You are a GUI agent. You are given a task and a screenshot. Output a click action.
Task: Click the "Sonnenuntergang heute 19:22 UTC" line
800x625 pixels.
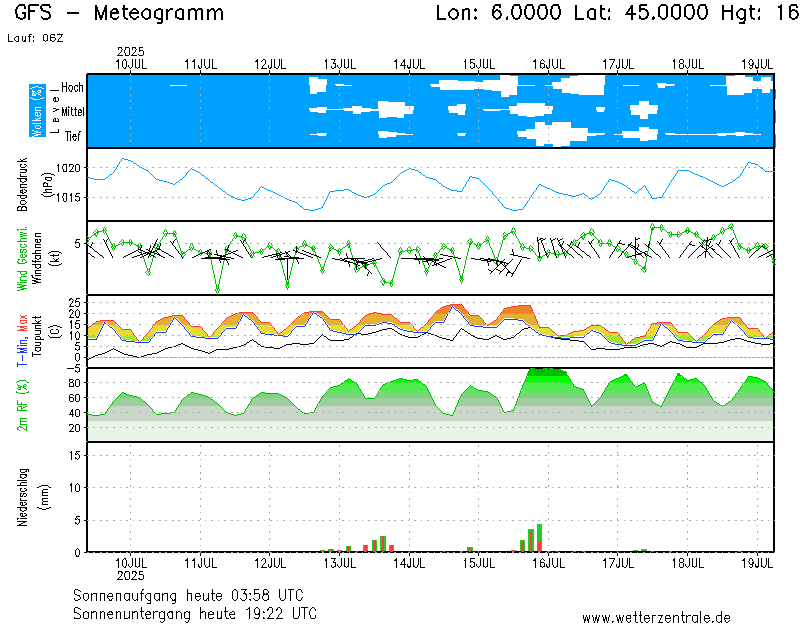[x=195, y=613]
